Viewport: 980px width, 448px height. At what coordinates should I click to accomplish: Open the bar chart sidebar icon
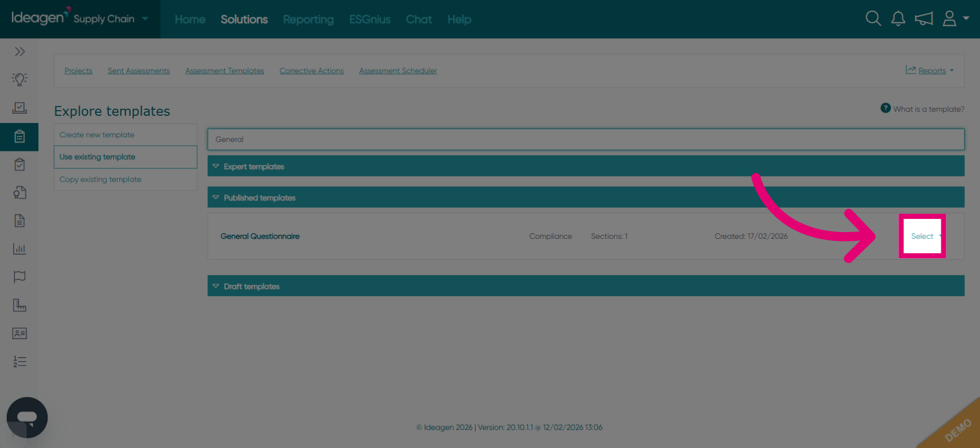19,248
